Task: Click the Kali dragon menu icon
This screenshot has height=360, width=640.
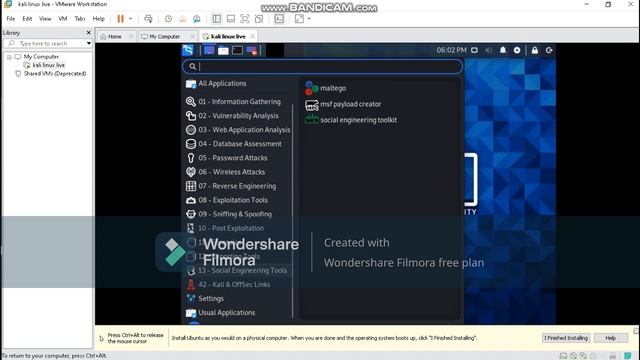Action: (188, 50)
